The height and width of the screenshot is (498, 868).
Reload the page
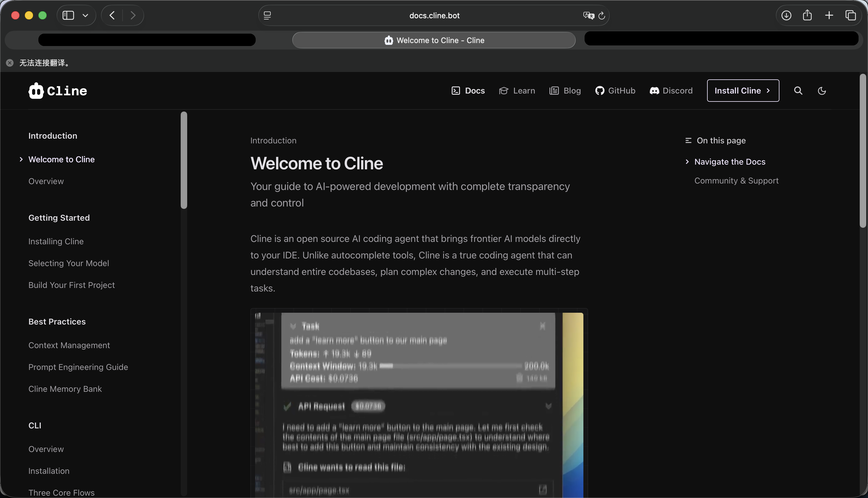pyautogui.click(x=602, y=15)
